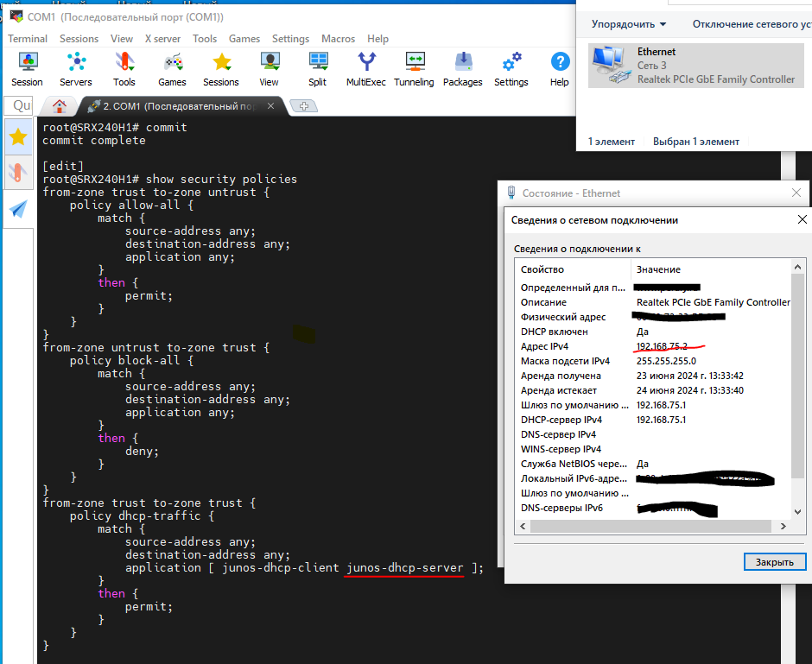Open a new tab with plus icon
812x664 pixels.
[x=304, y=106]
